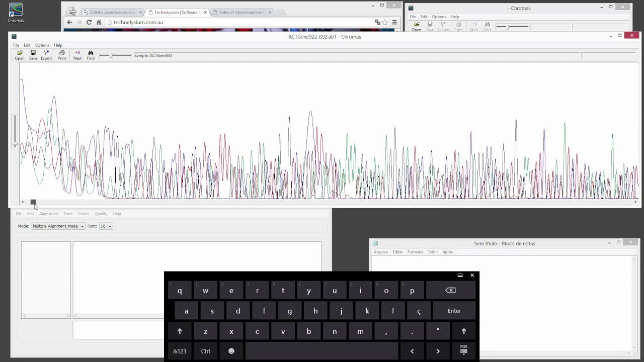
Task: Click the greyed Save icon in background Chromas
Action: pyautogui.click(x=430, y=27)
